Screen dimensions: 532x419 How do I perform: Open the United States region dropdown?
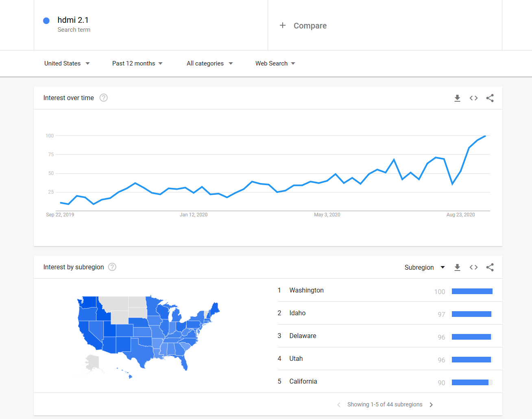click(x=67, y=63)
